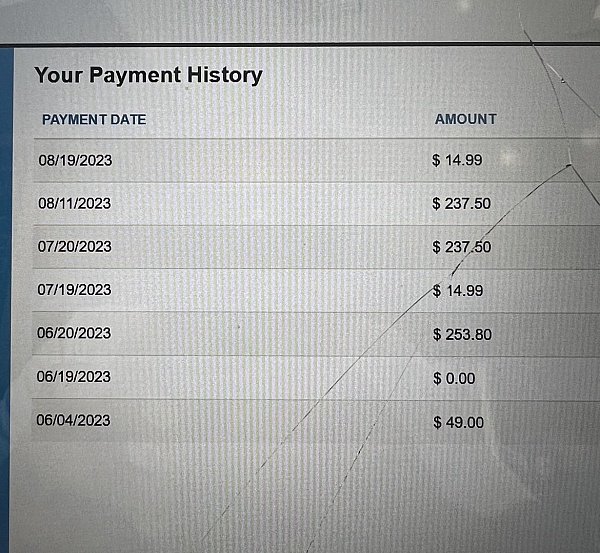Screen dimensions: 600x553
Task: Select the 06/04/2023 payment date
Action: point(73,420)
